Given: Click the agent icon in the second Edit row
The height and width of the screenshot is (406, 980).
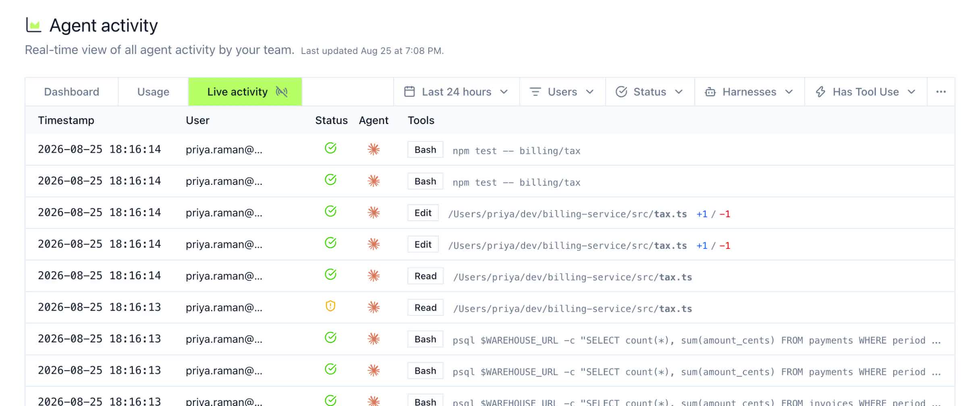Looking at the screenshot, I should tap(374, 244).
